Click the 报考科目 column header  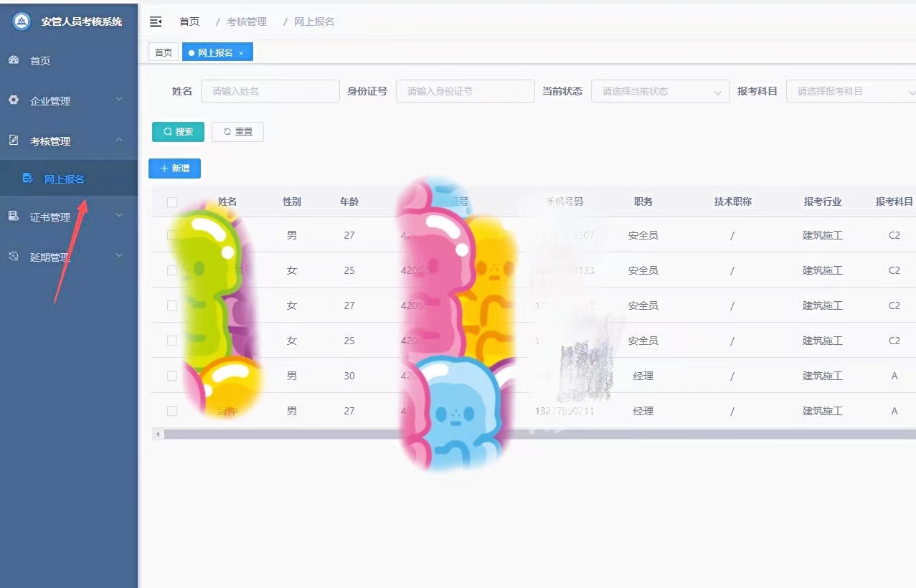point(894,202)
